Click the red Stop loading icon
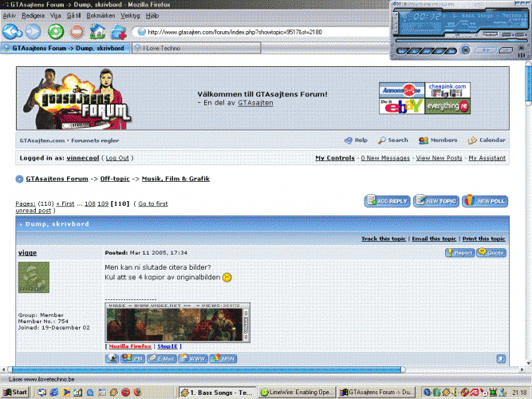This screenshot has height=399, width=532. pos(77,32)
